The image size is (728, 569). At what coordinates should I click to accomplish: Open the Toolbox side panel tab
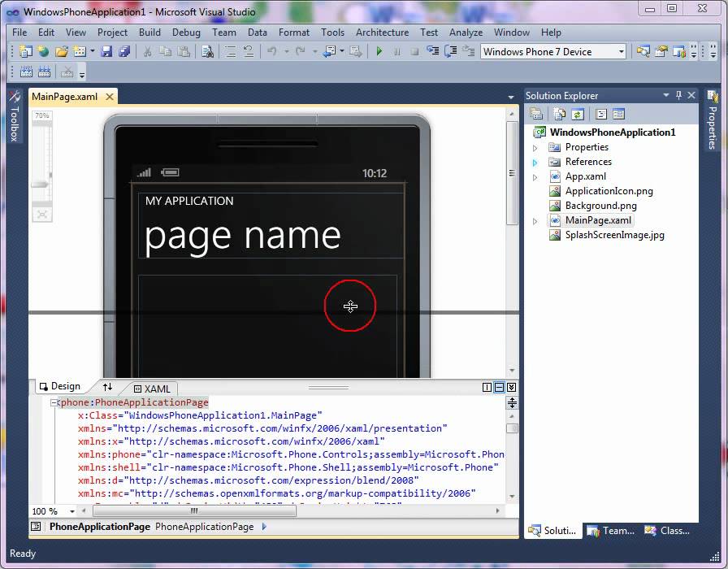pyautogui.click(x=15, y=116)
